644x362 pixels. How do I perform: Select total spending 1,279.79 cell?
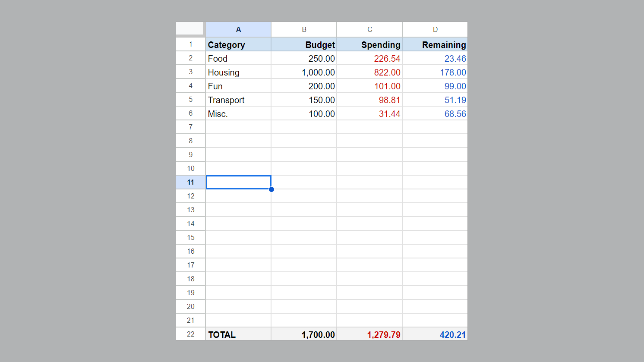point(369,334)
